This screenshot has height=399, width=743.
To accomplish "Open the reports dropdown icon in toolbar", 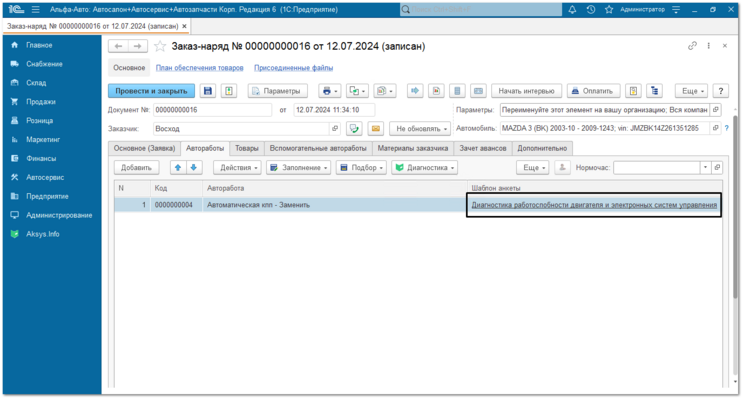I will click(385, 91).
